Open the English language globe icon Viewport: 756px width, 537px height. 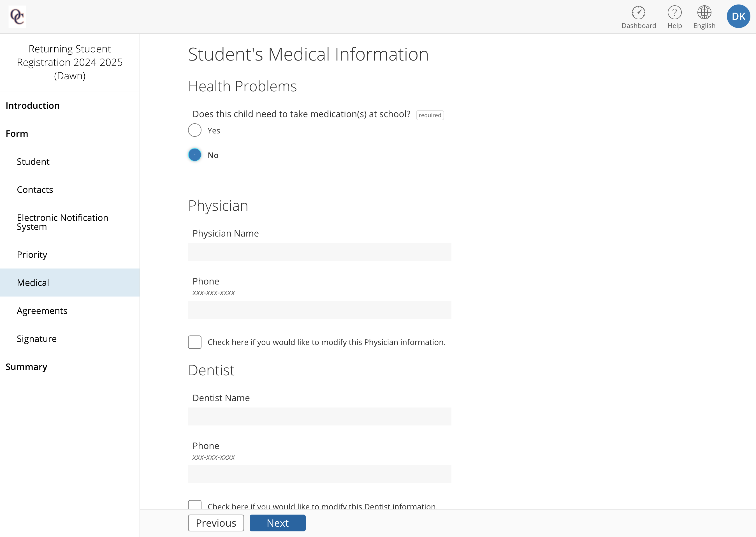tap(704, 13)
